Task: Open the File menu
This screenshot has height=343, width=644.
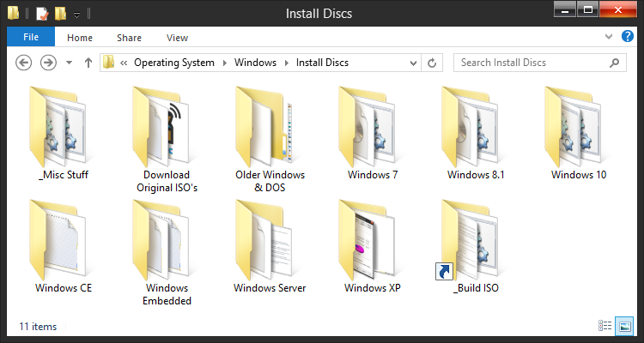Action: coord(31,37)
